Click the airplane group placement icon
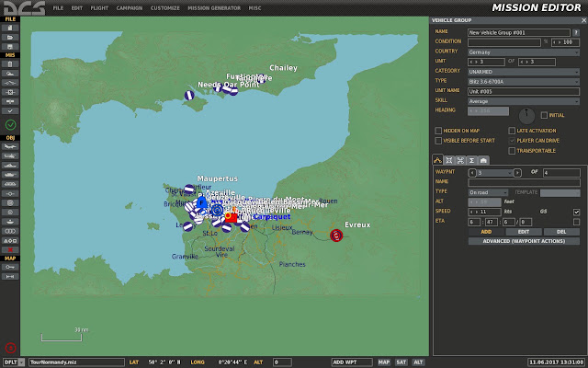This screenshot has height=368, width=588. [x=10, y=147]
